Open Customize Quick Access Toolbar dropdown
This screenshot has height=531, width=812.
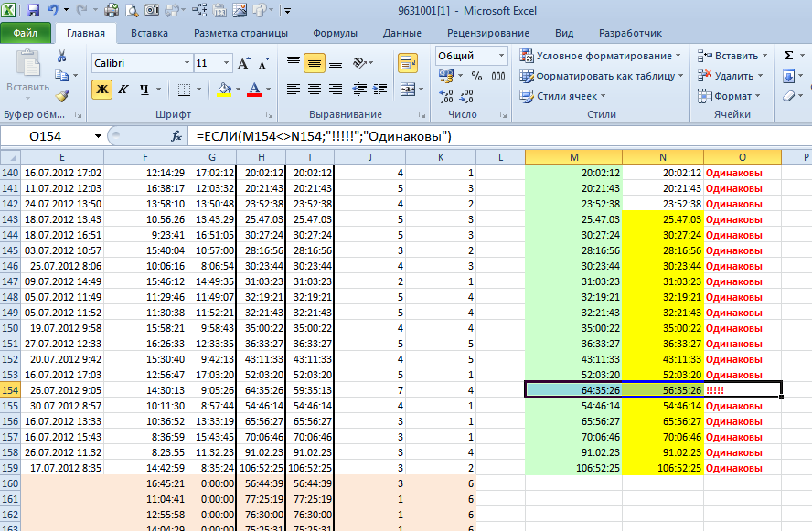tap(287, 10)
